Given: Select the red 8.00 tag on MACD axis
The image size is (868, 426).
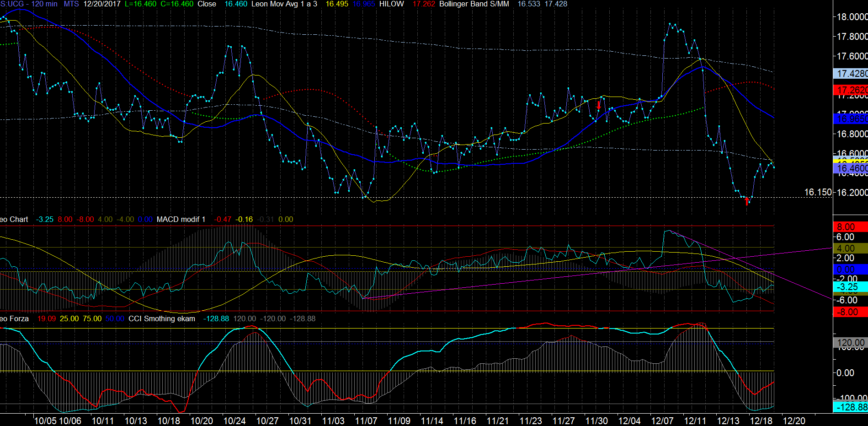Looking at the screenshot, I should click(x=851, y=227).
